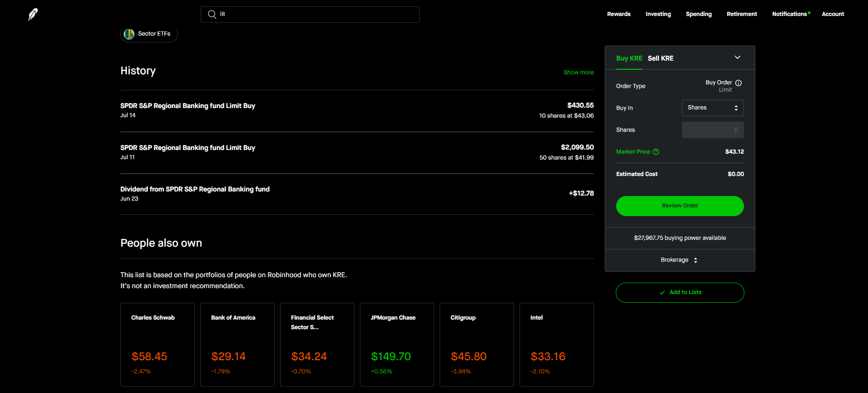This screenshot has width=868, height=393.
Task: Click the Add to Lists button
Action: (680, 293)
